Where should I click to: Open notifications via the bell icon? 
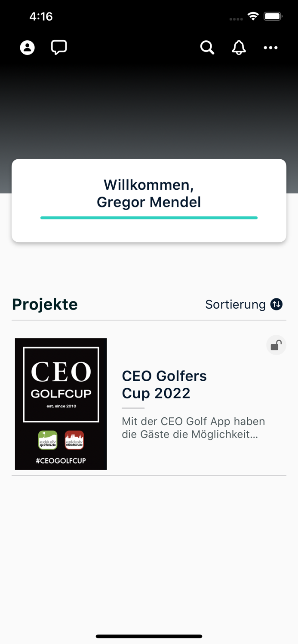[239, 48]
